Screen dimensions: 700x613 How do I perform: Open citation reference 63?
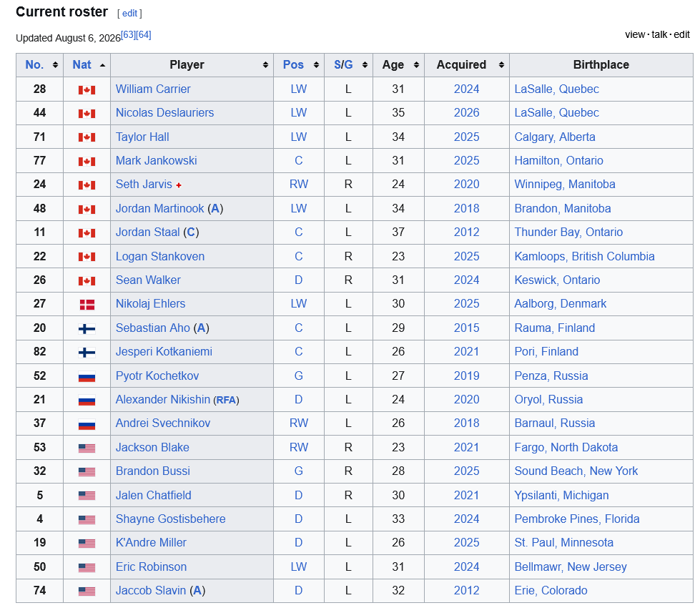(x=129, y=35)
